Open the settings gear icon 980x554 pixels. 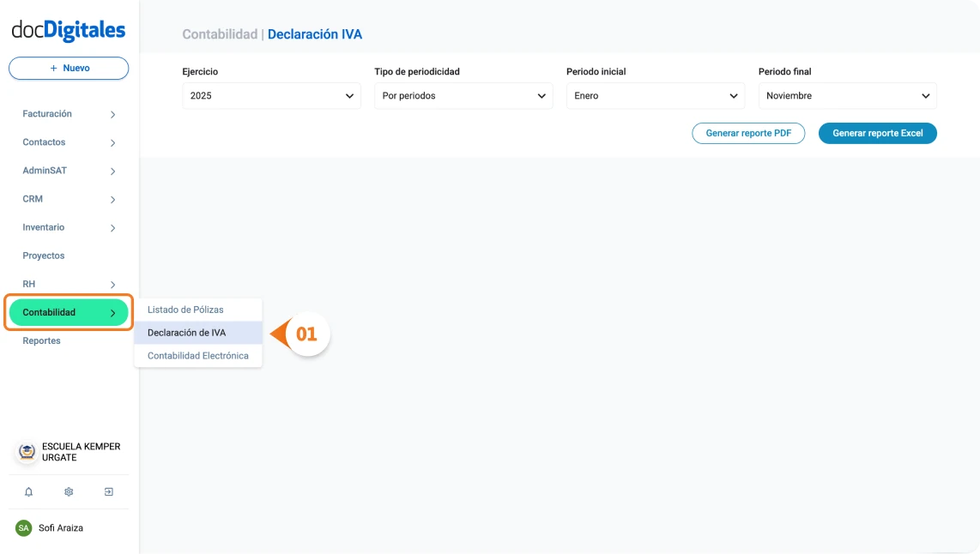(68, 491)
